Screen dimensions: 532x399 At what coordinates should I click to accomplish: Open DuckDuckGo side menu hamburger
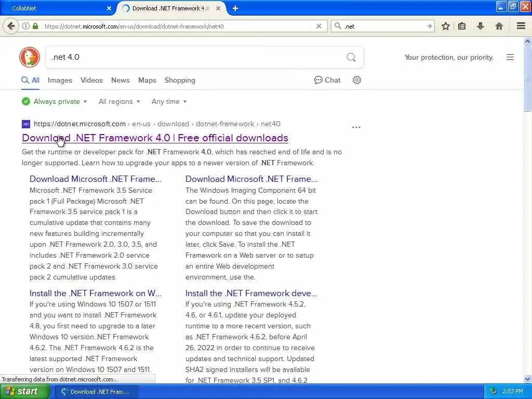click(x=510, y=57)
